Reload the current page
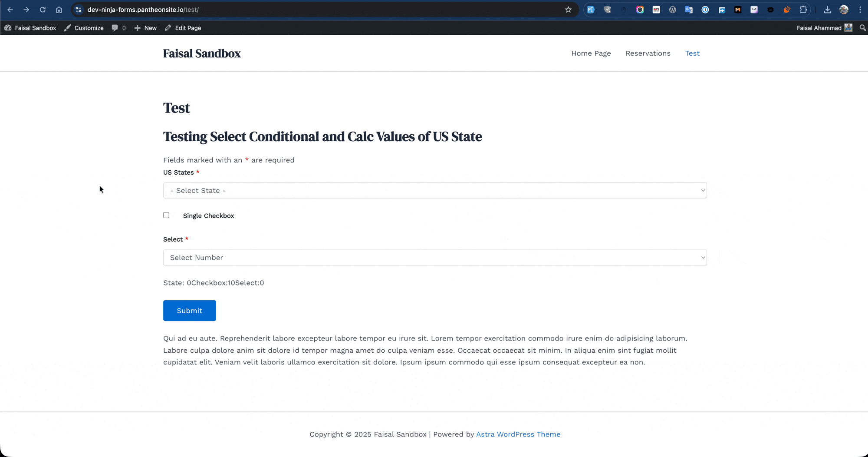 coord(43,10)
